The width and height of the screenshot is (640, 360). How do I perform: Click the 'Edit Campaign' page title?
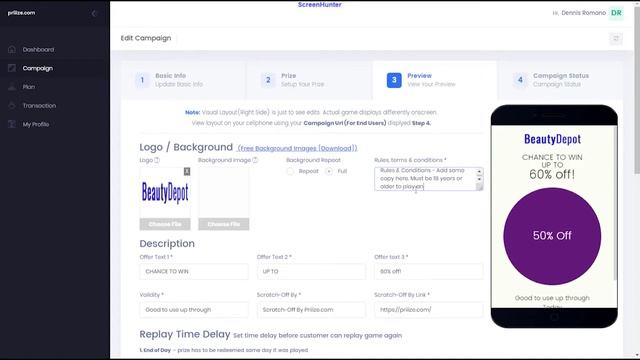point(146,38)
